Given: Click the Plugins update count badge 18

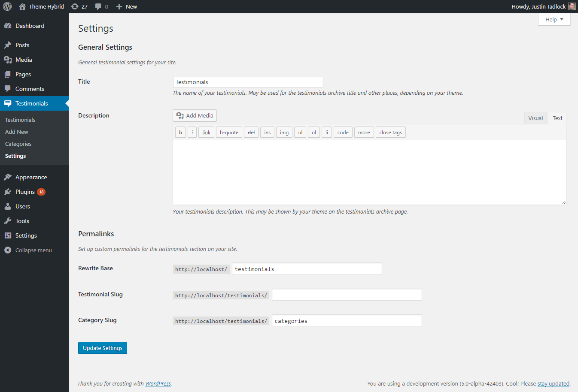Looking at the screenshot, I should coord(41,192).
